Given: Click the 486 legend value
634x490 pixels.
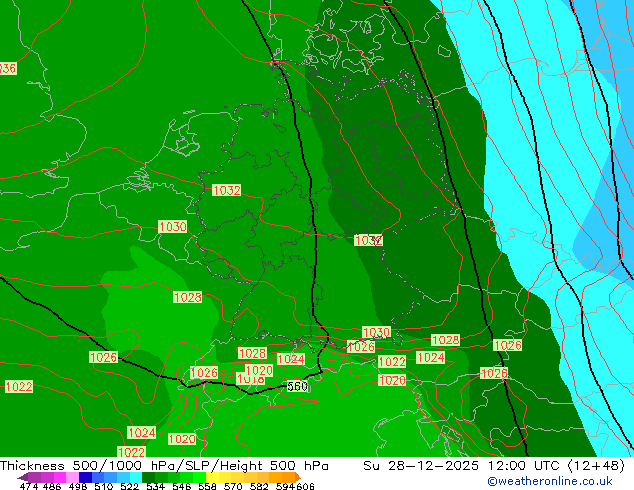Looking at the screenshot, I should tap(52, 486).
